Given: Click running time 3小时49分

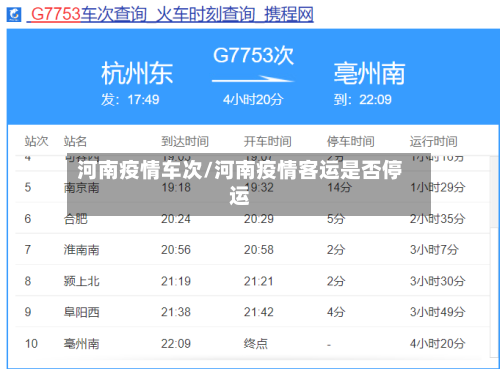Looking at the screenshot, I should click(x=437, y=312).
